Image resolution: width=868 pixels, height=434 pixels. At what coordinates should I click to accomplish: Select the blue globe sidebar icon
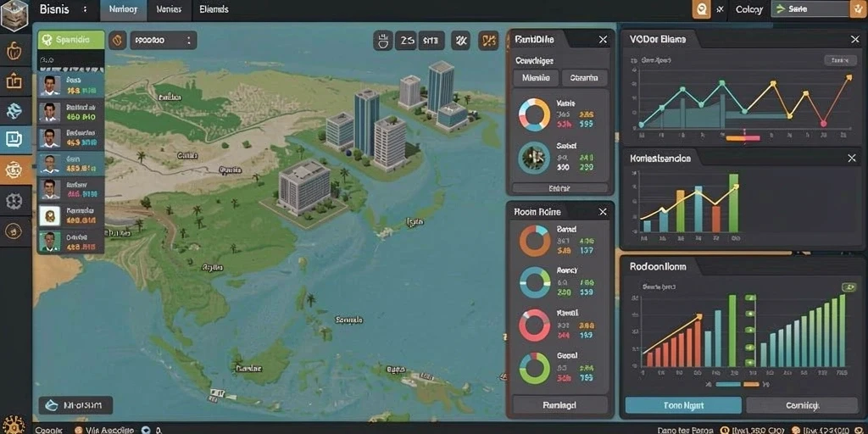click(x=15, y=110)
